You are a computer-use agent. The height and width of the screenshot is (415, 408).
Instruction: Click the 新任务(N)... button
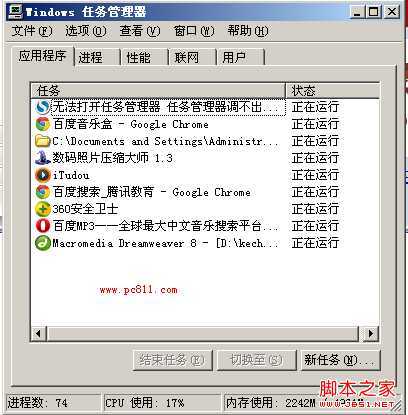click(x=340, y=360)
